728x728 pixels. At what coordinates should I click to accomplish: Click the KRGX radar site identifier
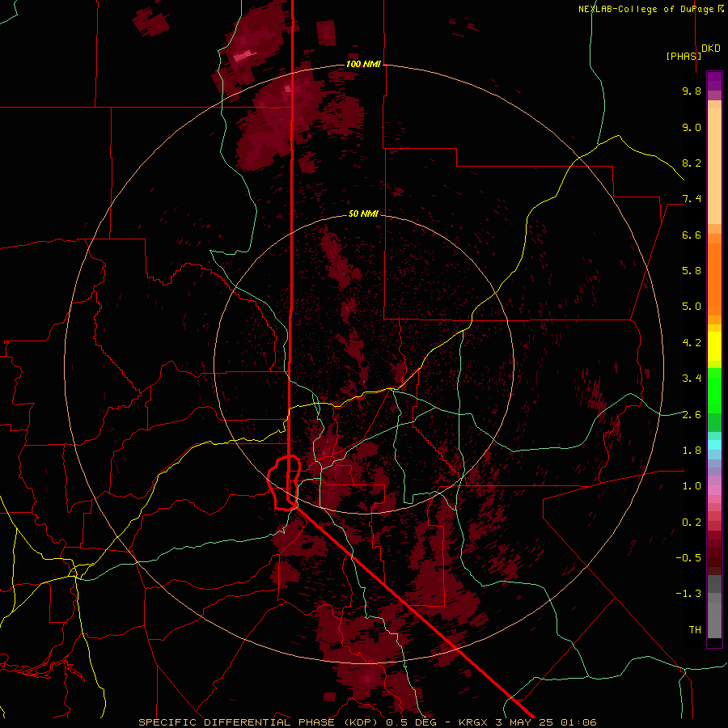pyautogui.click(x=473, y=722)
